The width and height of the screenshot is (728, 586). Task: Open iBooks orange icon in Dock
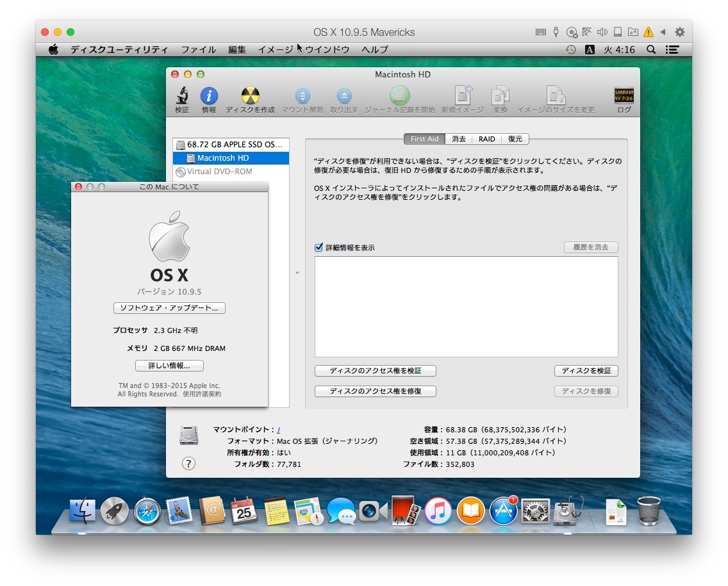click(470, 511)
